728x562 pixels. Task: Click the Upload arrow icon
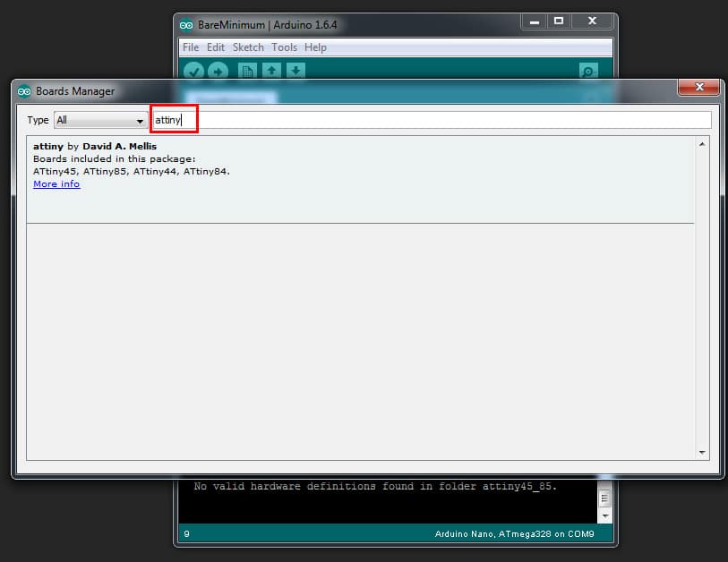pyautogui.click(x=218, y=71)
